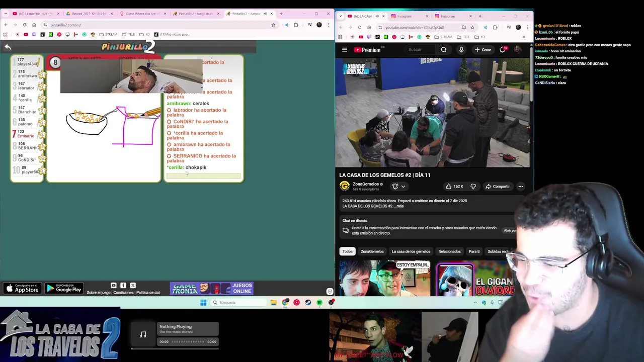
Task: Select the 'Relacionados' filter chip
Action: (x=449, y=251)
